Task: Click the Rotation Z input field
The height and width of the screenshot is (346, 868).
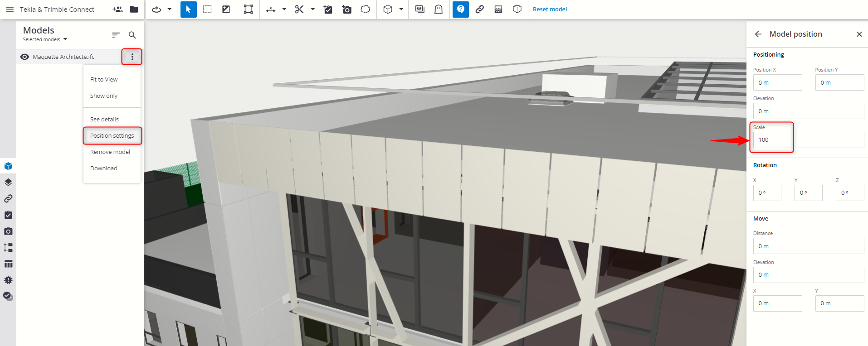Action: coord(849,193)
